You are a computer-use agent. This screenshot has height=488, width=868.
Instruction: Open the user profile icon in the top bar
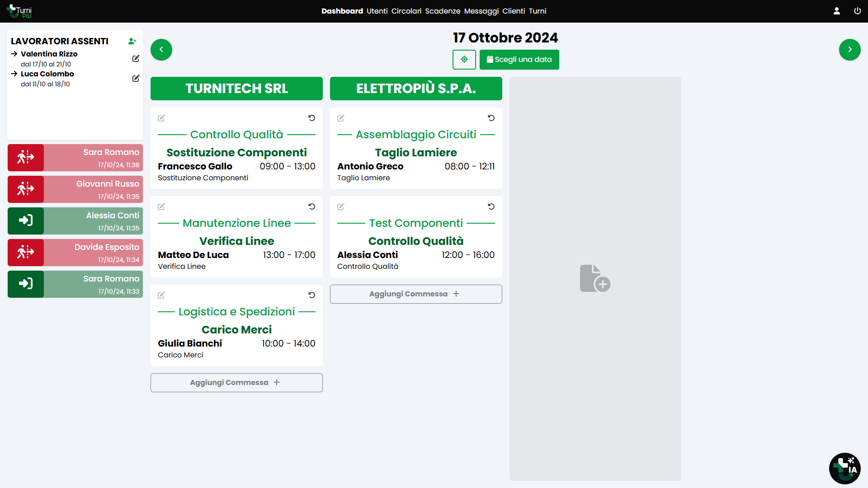[836, 10]
